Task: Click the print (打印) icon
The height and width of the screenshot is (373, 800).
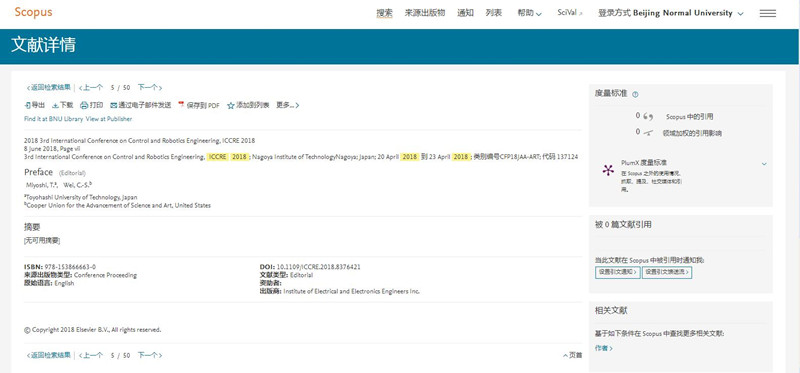Action: (x=84, y=106)
